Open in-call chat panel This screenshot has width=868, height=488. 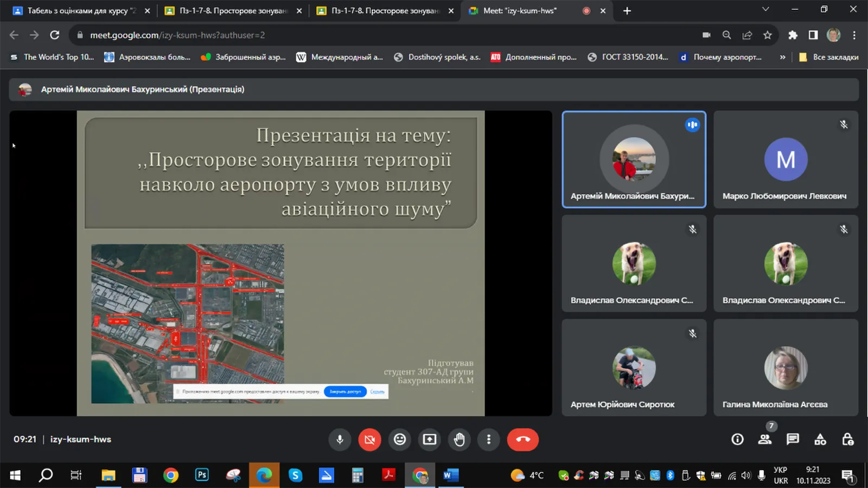(x=793, y=439)
